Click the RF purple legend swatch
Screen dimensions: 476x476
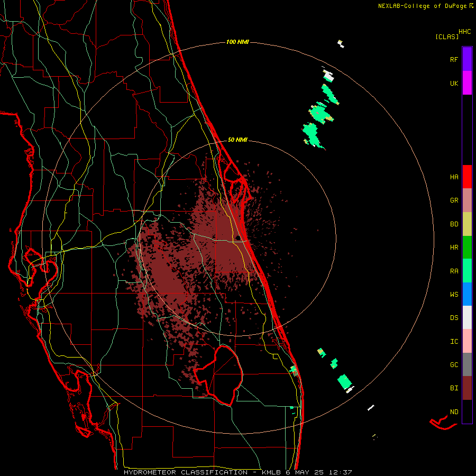tap(467, 59)
